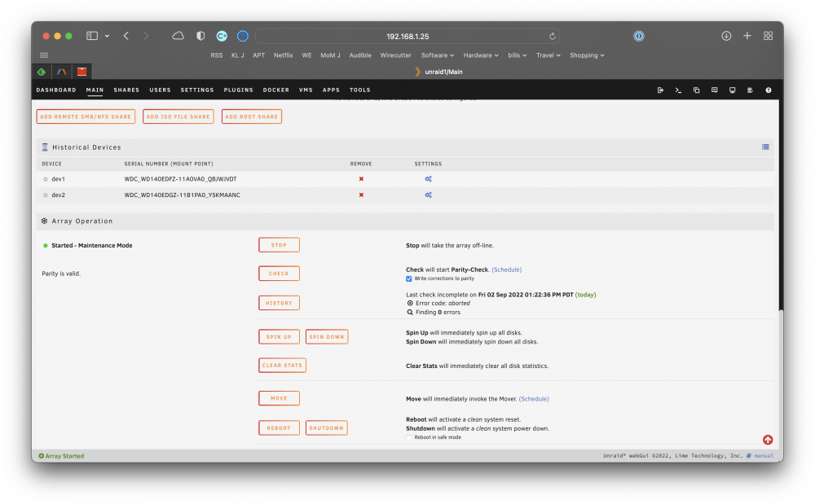Invoke the Mover with Move button
This screenshot has width=815, height=504.
[x=279, y=399]
